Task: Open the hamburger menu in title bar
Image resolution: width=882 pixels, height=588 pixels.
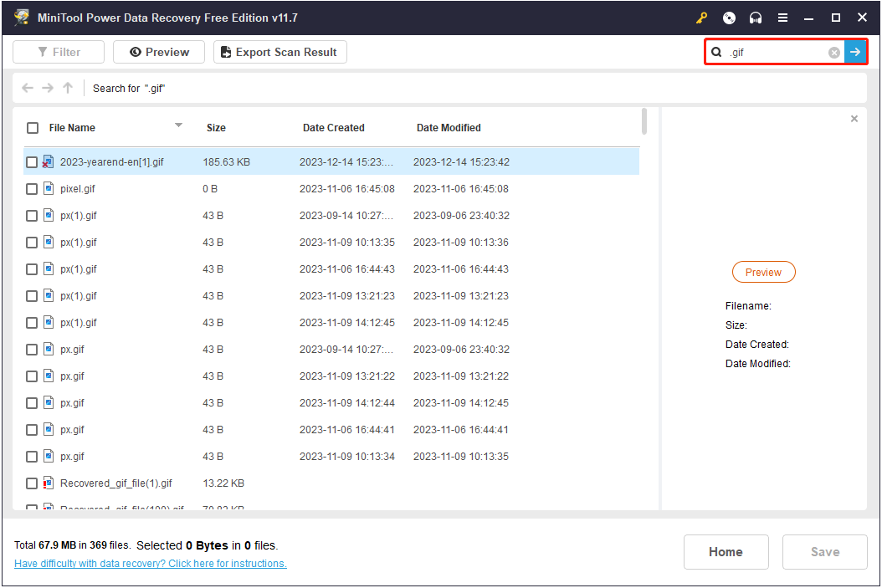Action: 782,18
